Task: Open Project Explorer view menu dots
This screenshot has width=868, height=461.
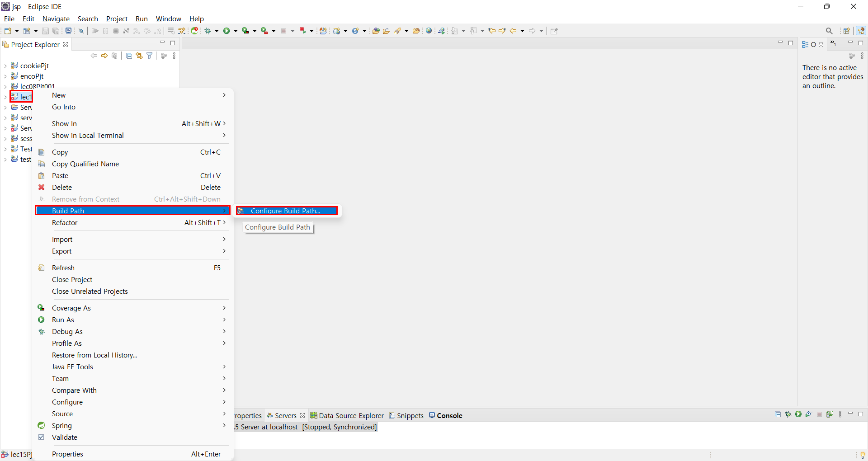Action: coord(175,56)
